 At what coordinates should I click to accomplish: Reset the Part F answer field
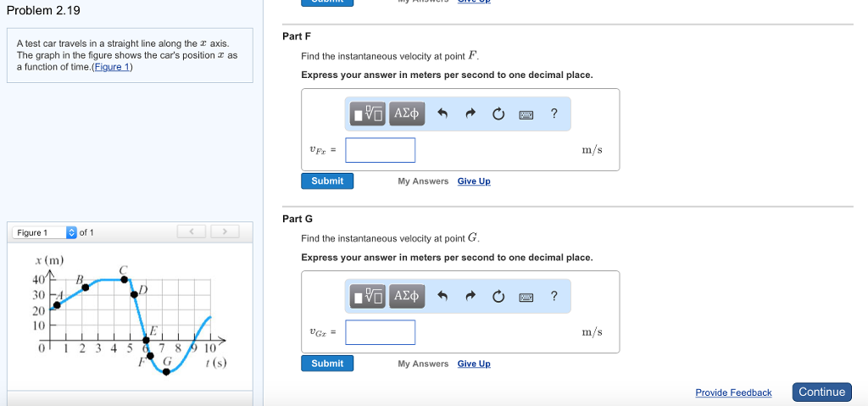(498, 114)
